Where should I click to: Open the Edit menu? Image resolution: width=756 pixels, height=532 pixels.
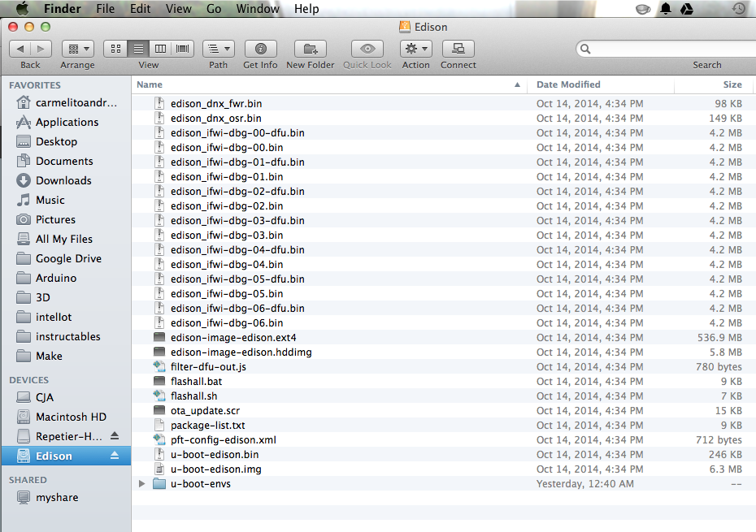[141, 9]
